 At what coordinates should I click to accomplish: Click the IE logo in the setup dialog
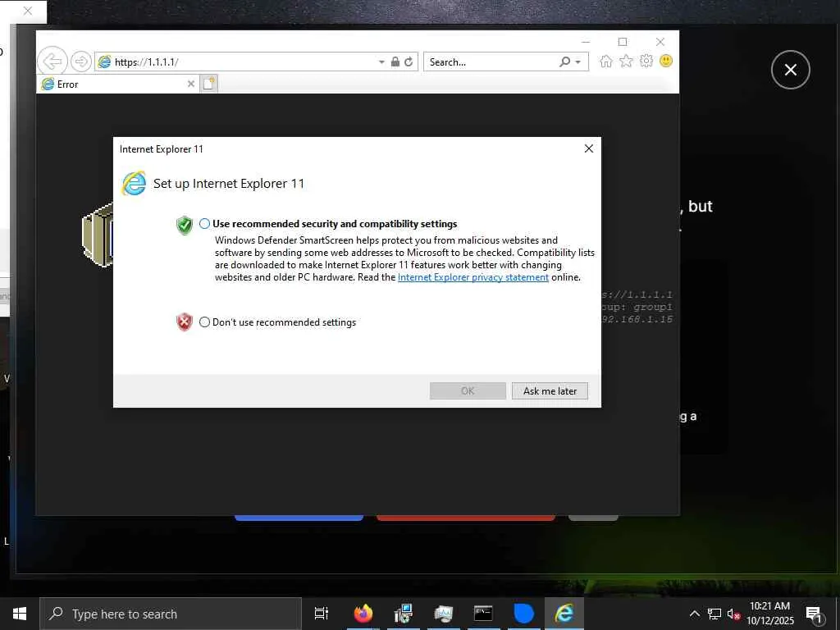point(134,183)
